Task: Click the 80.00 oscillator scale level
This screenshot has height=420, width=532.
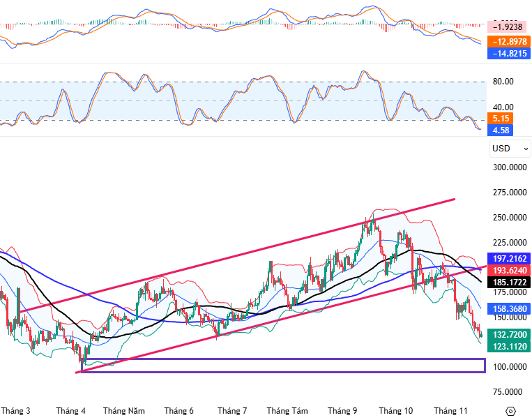Action: [503, 82]
